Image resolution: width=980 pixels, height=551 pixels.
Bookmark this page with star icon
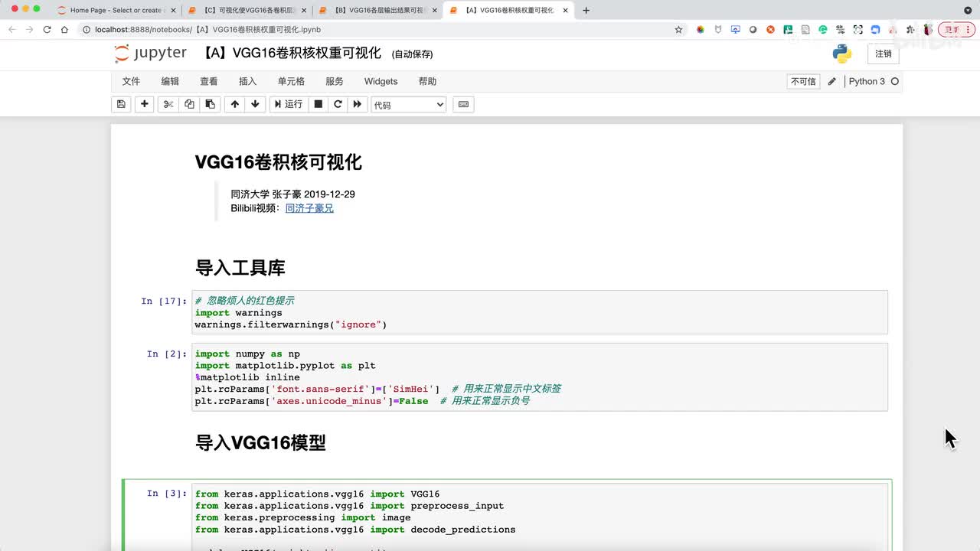pyautogui.click(x=678, y=29)
